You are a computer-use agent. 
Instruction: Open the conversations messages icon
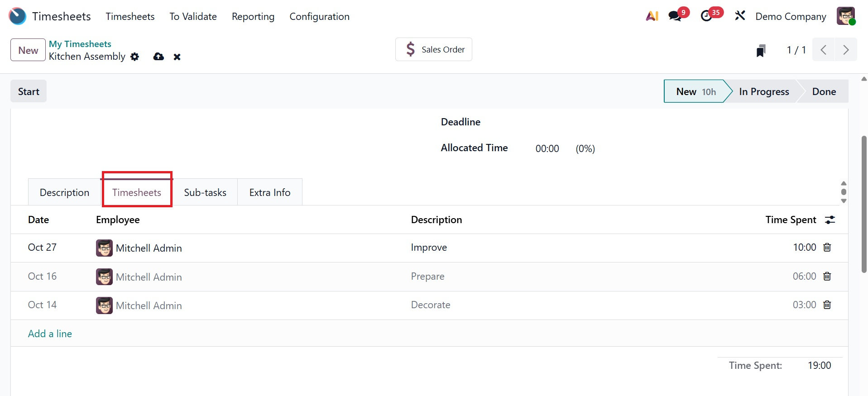pyautogui.click(x=675, y=16)
